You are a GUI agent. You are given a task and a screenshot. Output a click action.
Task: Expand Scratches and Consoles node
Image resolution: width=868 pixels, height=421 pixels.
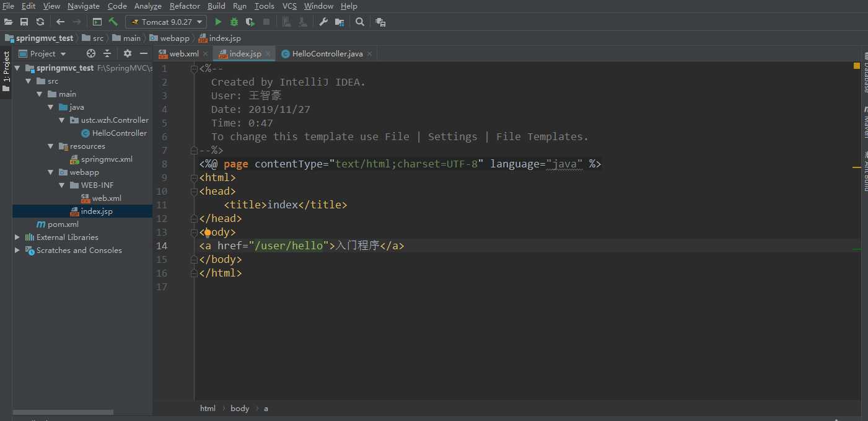pos(17,250)
